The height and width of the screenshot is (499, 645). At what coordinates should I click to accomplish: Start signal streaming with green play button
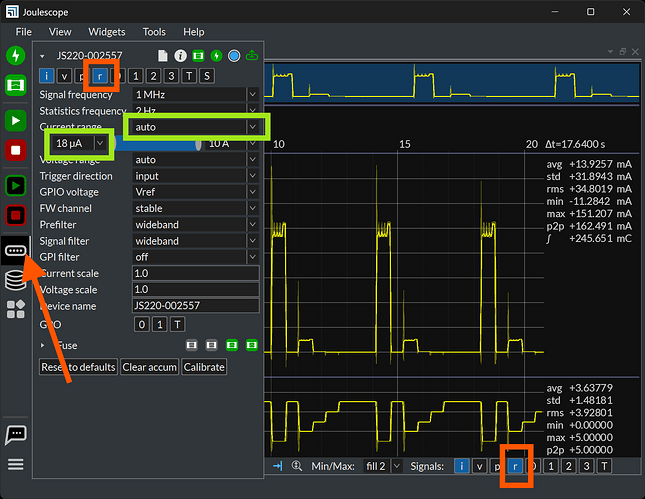pos(16,121)
